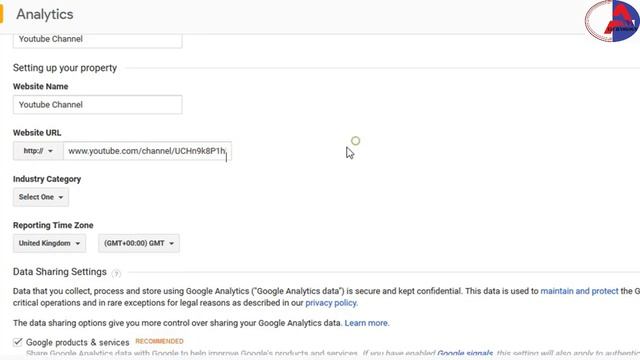This screenshot has width=640, height=360.
Task: Open the http:// protocol dropdown
Action: point(38,151)
